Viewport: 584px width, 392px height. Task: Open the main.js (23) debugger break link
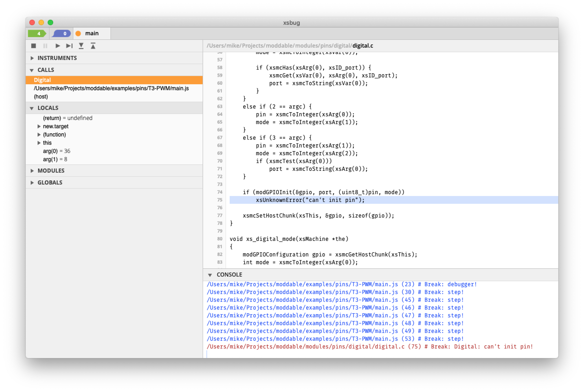pos(342,284)
